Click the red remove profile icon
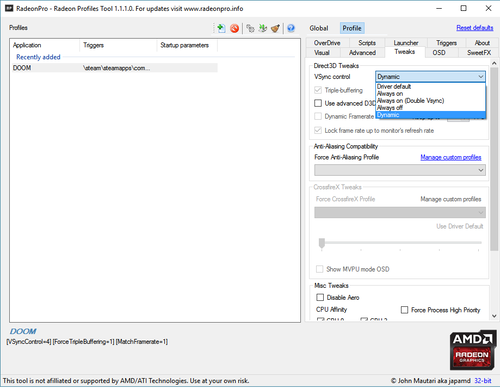Viewport: 500px width, 389px height. pos(235,28)
